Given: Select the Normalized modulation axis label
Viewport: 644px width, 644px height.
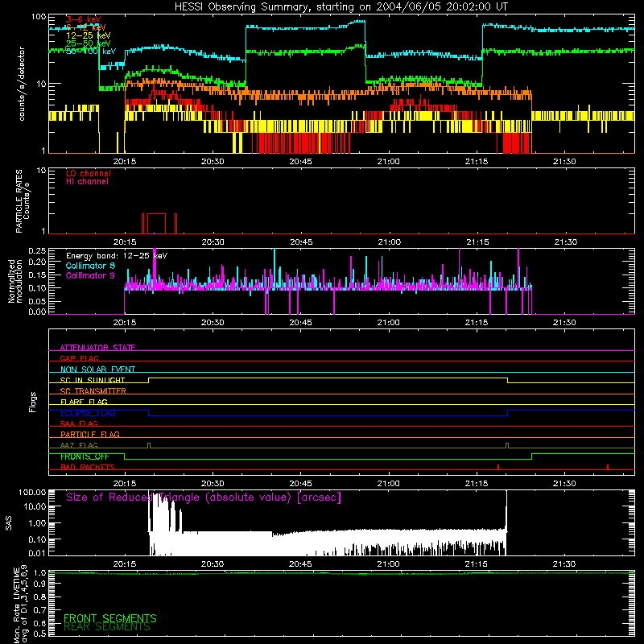Looking at the screenshot, I should (x=15, y=281).
